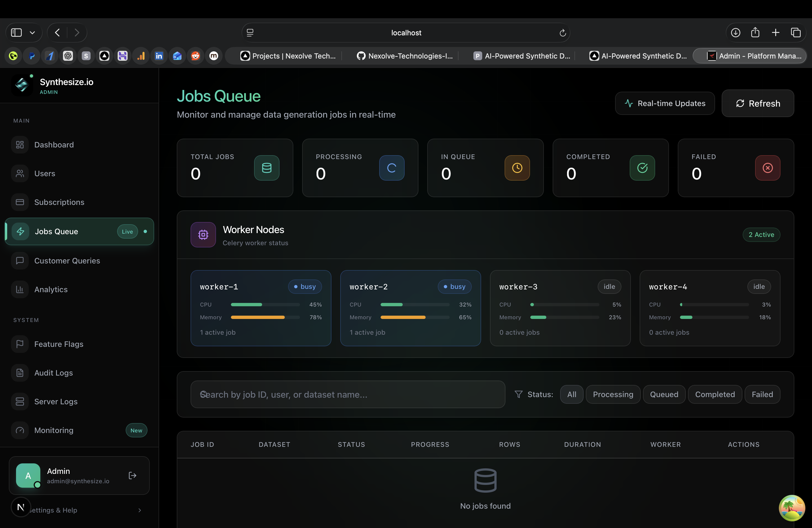The width and height of the screenshot is (812, 528).
Task: Open the browser sidebar dropdown chevron
Action: tap(32, 32)
